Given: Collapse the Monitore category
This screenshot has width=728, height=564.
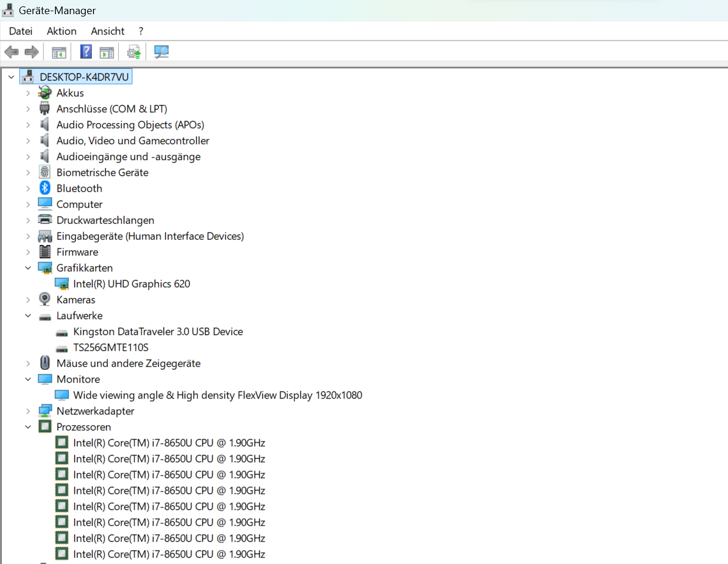Looking at the screenshot, I should click(28, 379).
